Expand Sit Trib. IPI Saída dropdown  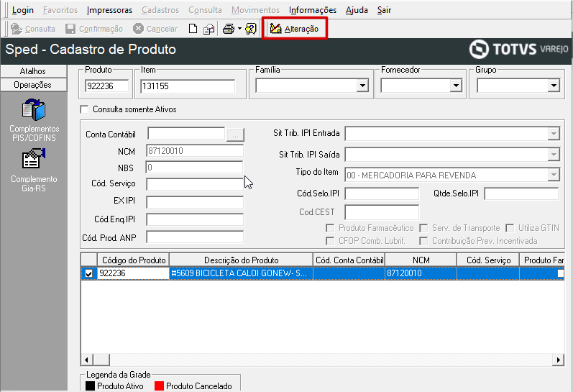tap(554, 155)
